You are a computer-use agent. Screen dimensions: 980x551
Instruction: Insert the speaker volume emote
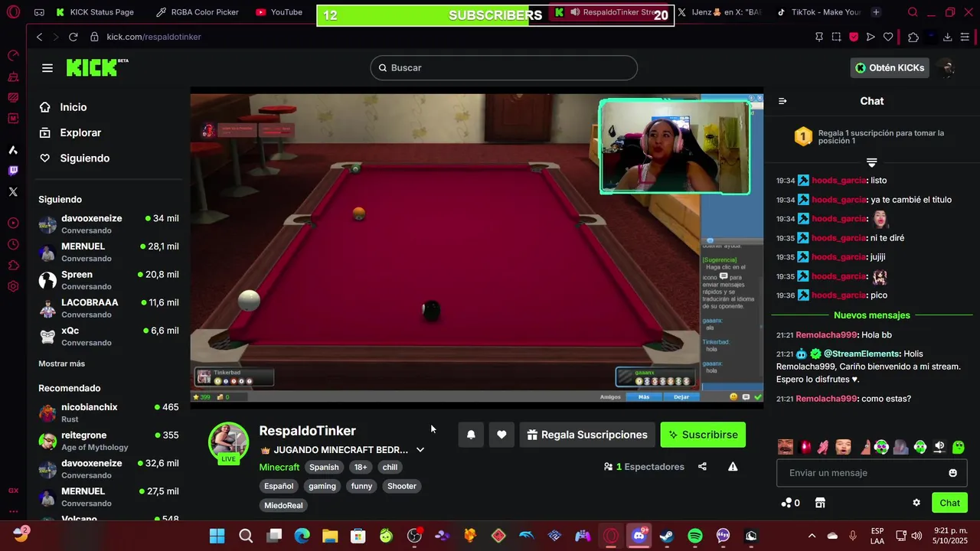[939, 447]
